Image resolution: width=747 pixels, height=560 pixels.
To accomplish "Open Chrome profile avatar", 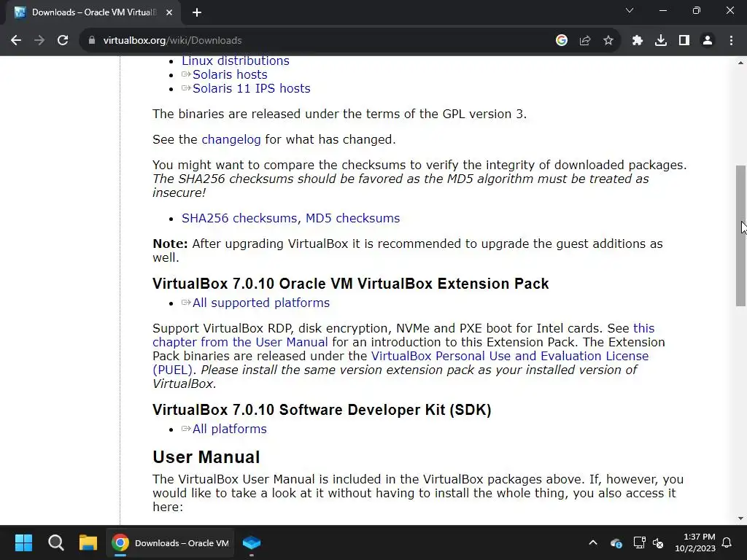I will coord(708,41).
